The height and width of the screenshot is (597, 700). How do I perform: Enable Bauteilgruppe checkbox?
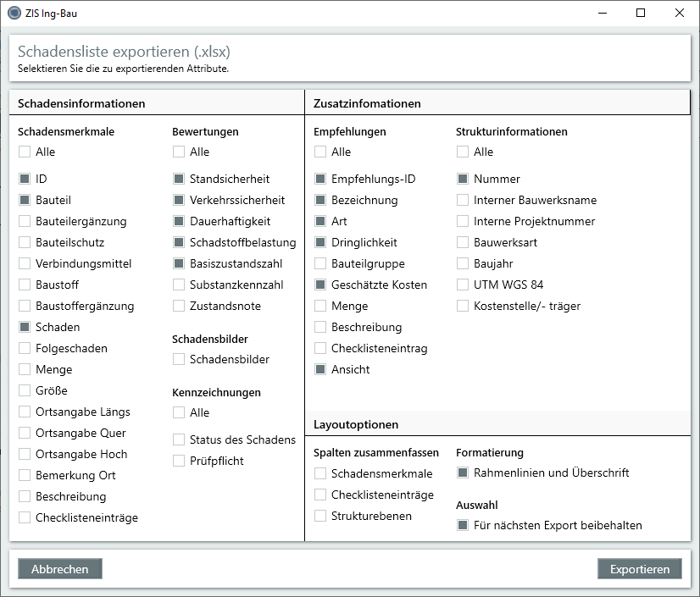(x=320, y=263)
